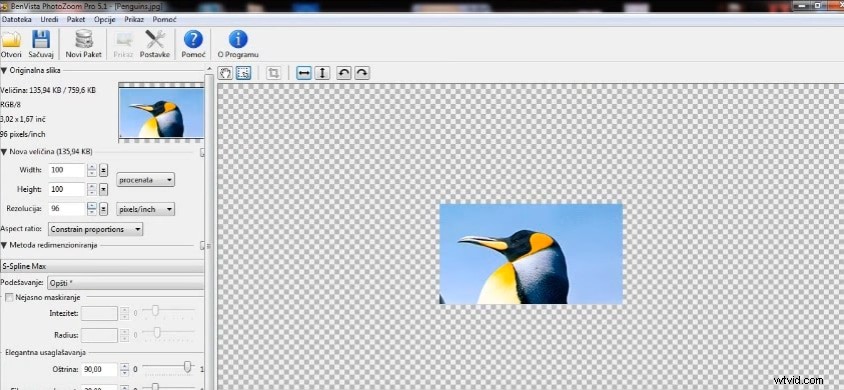Open the Podešavanje Opšti preset dropdown
Image resolution: width=844 pixels, height=390 pixels.
(x=126, y=282)
